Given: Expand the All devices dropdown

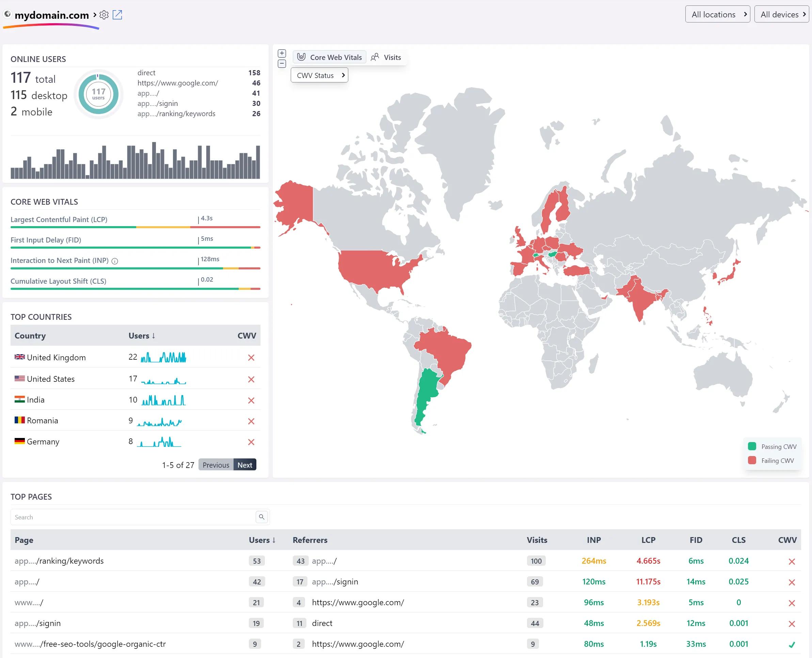Looking at the screenshot, I should pyautogui.click(x=782, y=14).
